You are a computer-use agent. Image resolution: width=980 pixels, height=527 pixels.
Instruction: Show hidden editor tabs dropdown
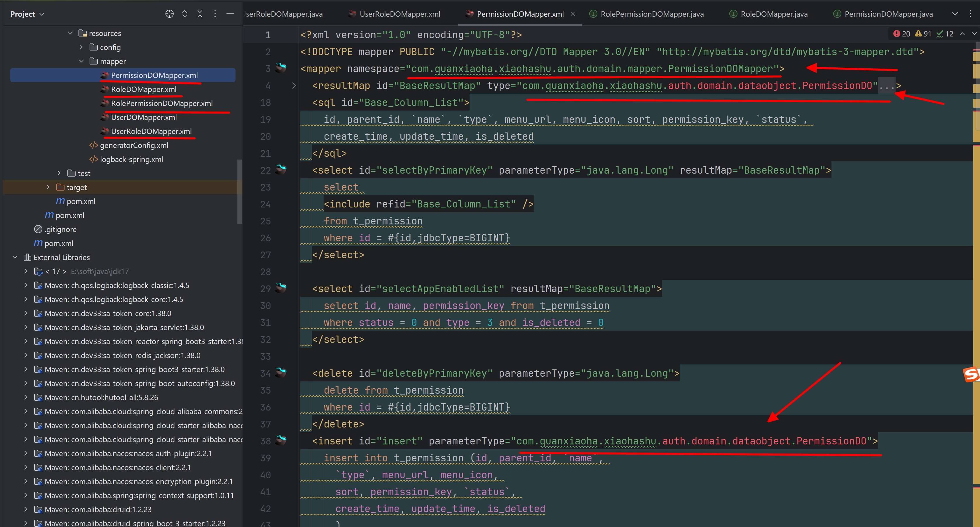coord(955,14)
